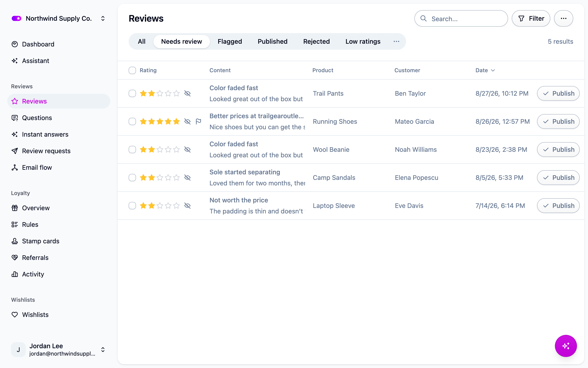
Task: Click the hidden-eye icon on Elena Popescu's review
Action: point(187,178)
